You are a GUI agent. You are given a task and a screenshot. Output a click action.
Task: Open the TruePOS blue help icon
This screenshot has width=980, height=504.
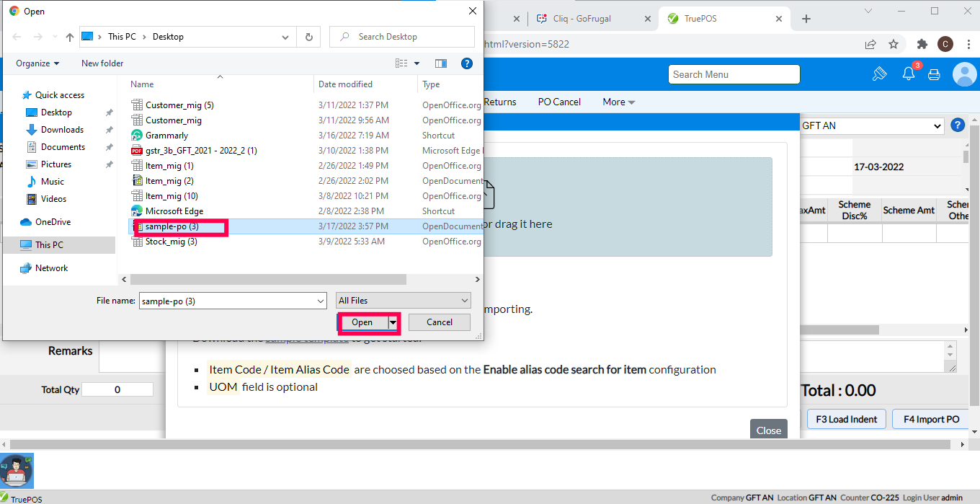point(958,125)
